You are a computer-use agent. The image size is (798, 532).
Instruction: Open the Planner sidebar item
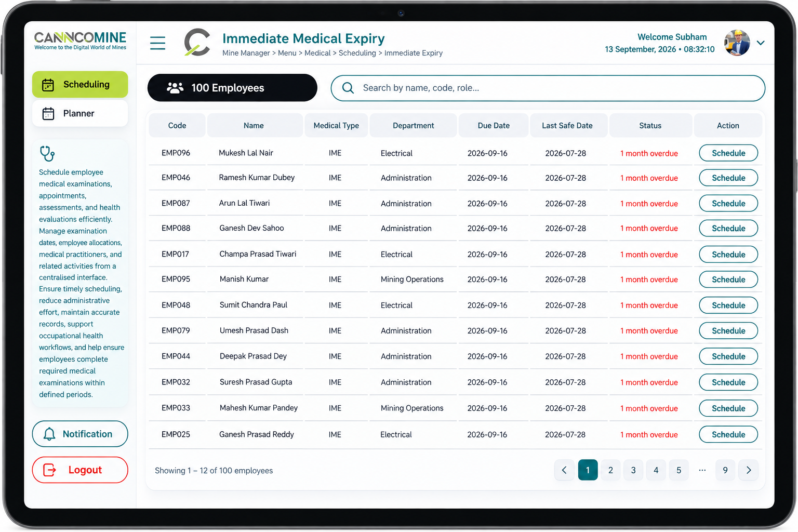coord(80,113)
